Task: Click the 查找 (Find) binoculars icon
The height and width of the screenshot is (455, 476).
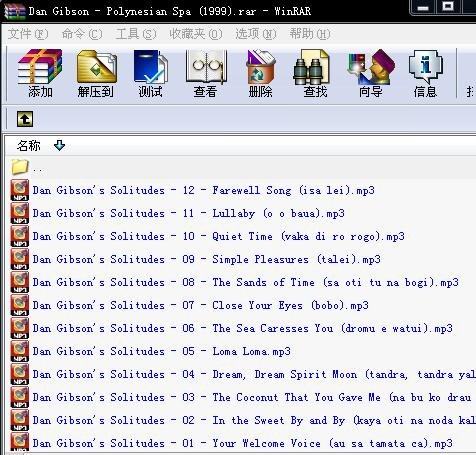Action: [x=315, y=73]
